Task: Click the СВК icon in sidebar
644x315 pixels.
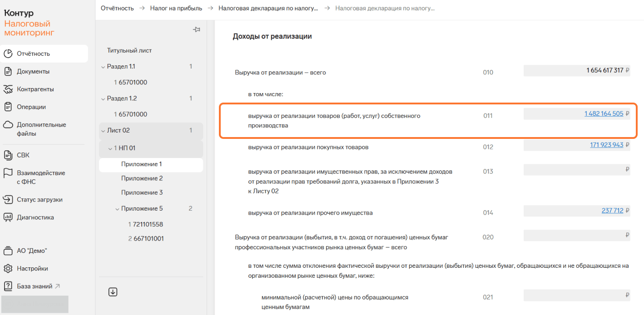Action: pos(8,155)
